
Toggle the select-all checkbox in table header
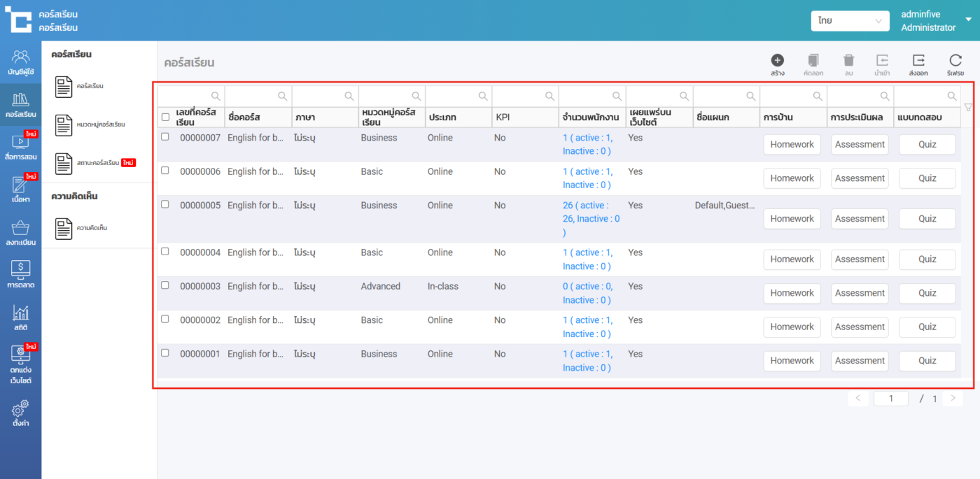click(165, 117)
